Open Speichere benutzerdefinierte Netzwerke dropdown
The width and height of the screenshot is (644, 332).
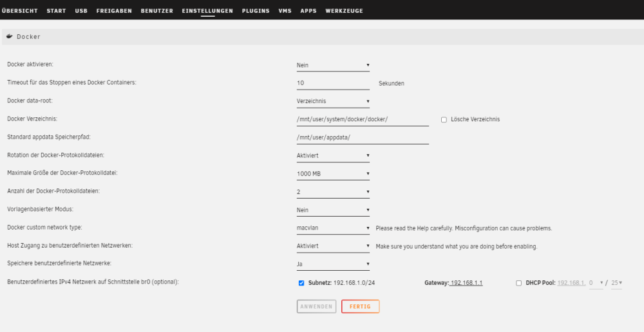(x=333, y=264)
